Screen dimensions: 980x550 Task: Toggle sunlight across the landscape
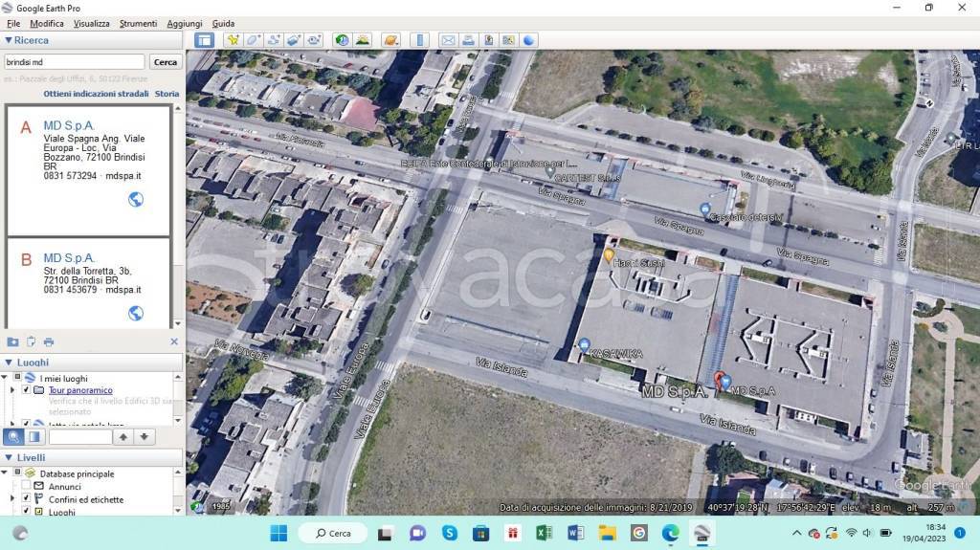pyautogui.click(x=363, y=40)
